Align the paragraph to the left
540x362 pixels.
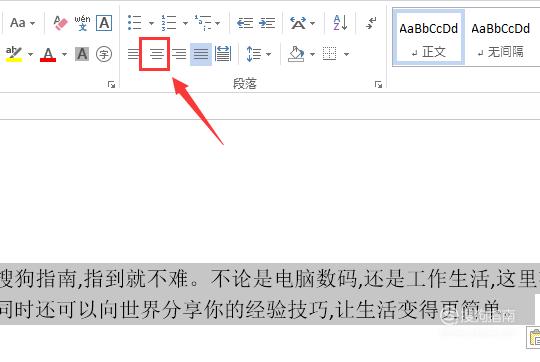coord(134,54)
